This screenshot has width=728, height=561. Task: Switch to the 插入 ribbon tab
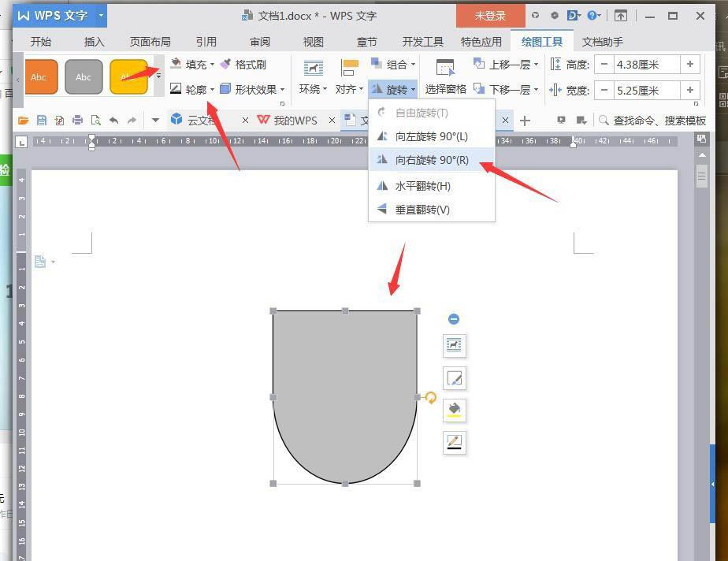(x=94, y=42)
